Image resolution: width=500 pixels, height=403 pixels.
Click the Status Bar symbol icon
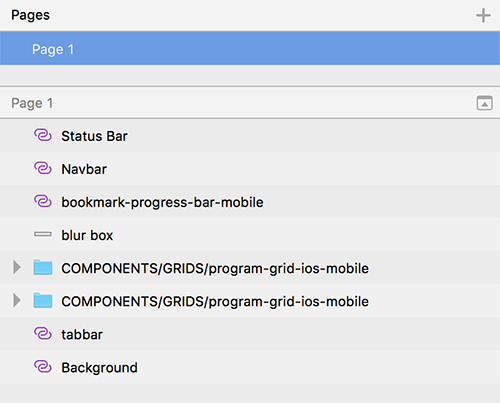43,135
